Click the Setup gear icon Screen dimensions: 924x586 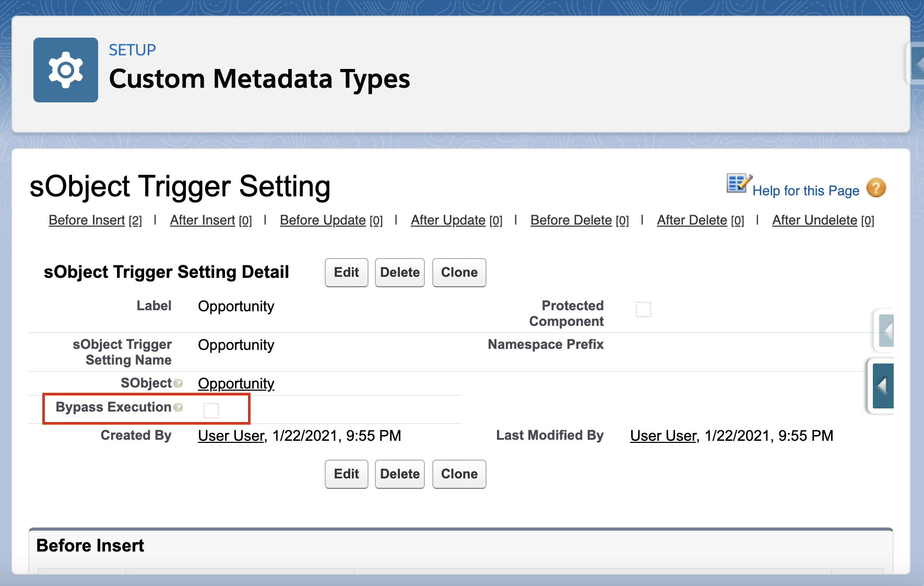(66, 70)
